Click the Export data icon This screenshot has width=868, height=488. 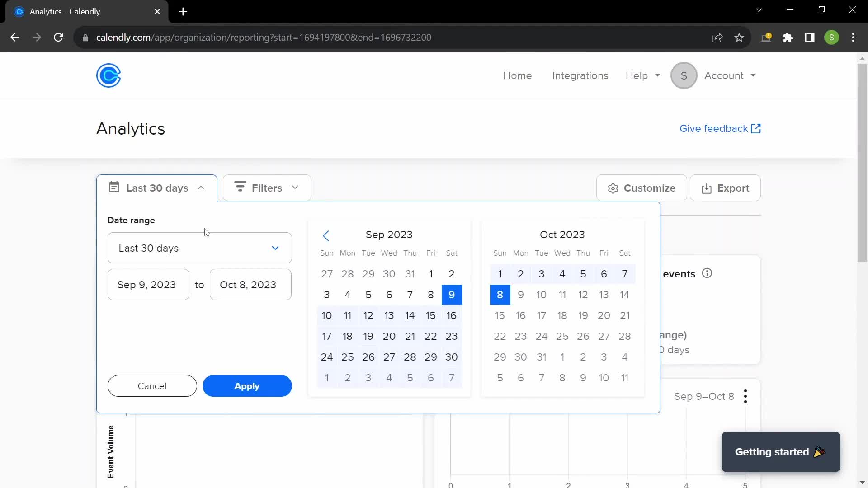707,188
